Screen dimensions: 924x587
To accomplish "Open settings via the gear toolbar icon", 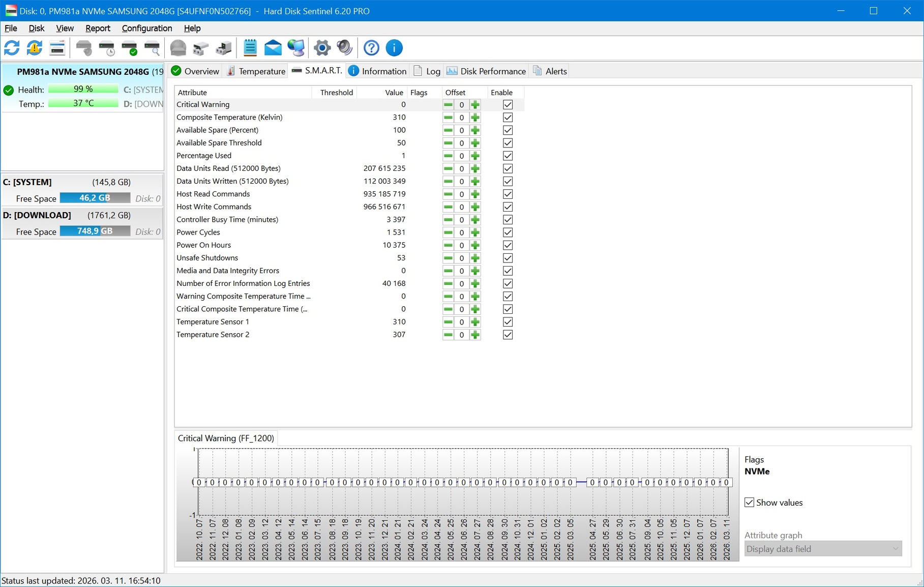I will point(322,48).
